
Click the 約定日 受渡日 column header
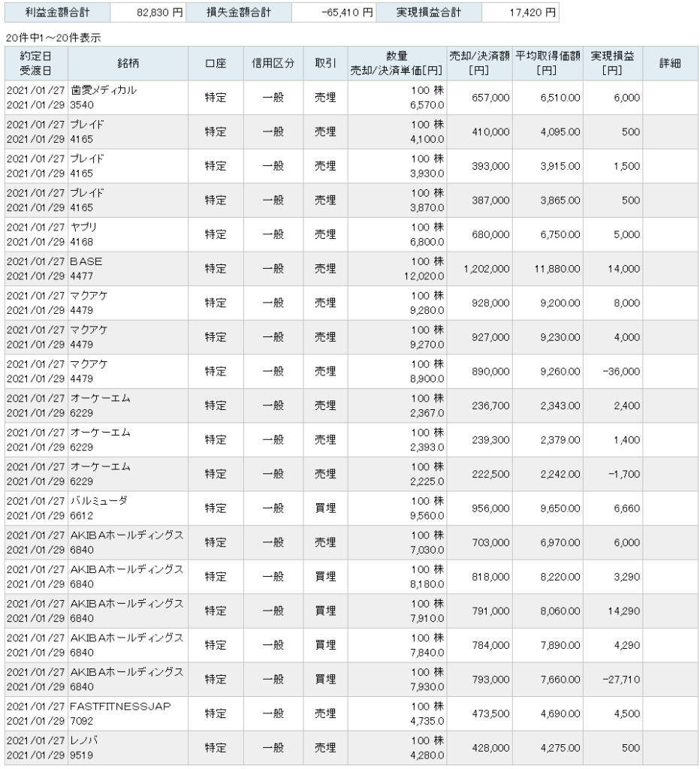[36, 63]
